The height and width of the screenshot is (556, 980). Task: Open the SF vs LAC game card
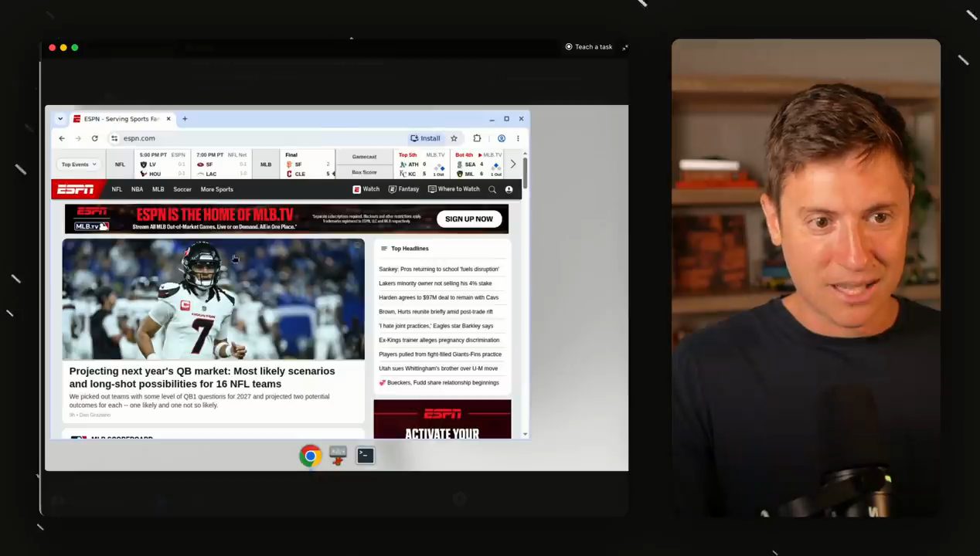[x=221, y=164]
